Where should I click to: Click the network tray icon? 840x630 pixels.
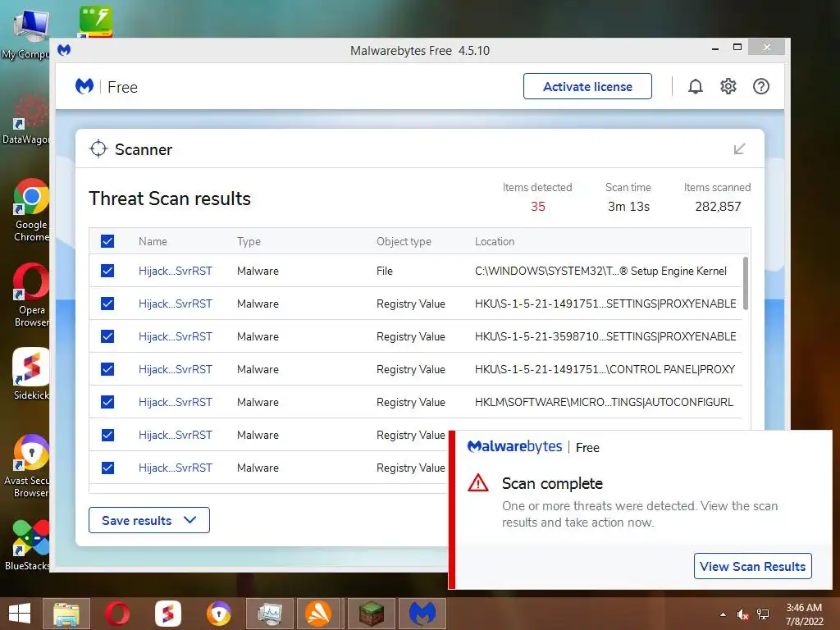[763, 614]
